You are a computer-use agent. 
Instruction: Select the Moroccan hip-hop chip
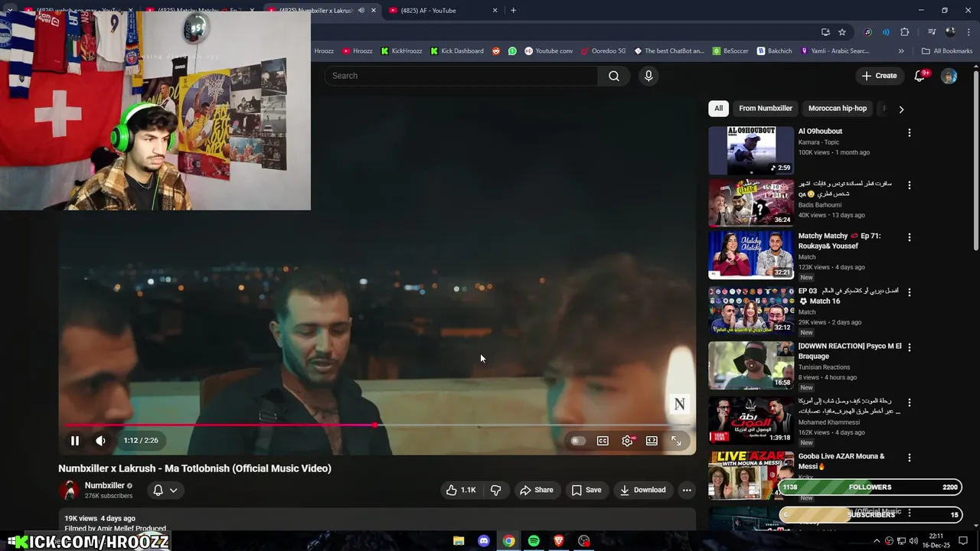pyautogui.click(x=838, y=109)
